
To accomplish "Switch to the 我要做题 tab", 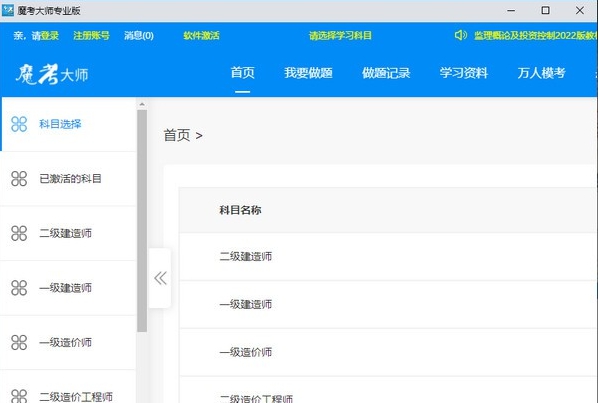I will click(307, 73).
